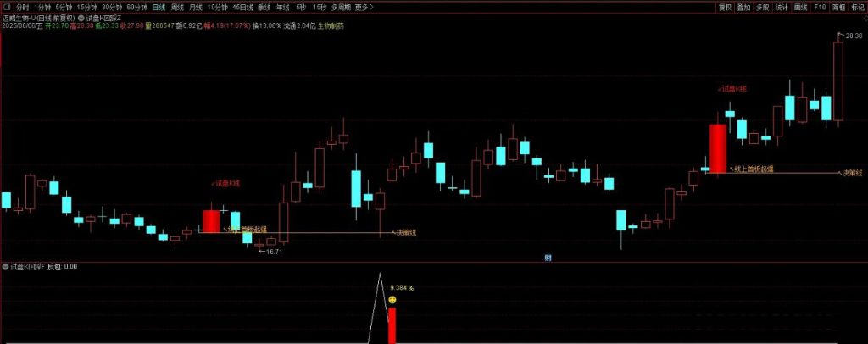Toggle 叠加 overlay mode
This screenshot has width=868, height=344.
click(743, 7)
